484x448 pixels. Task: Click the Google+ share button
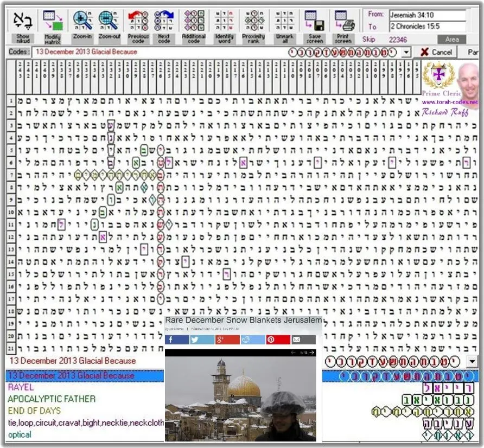(227, 340)
